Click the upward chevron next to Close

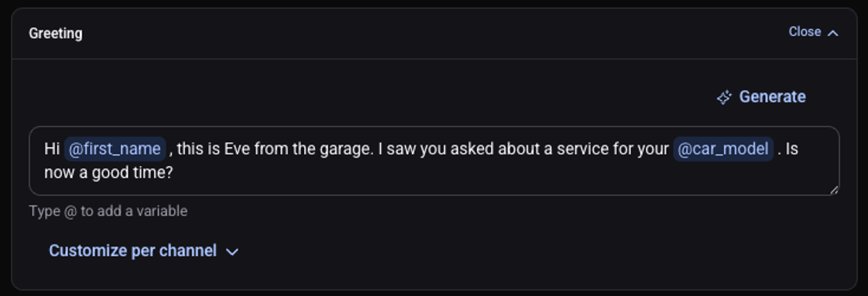coord(833,33)
